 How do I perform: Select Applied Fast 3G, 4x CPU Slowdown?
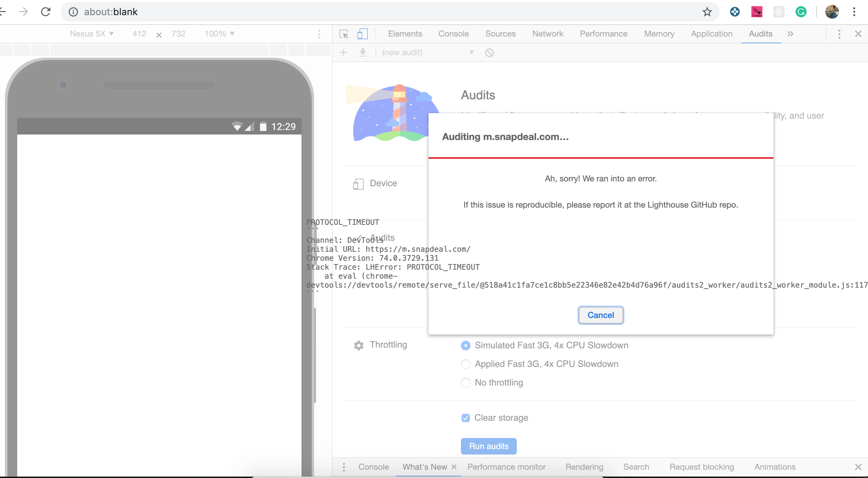(x=465, y=364)
